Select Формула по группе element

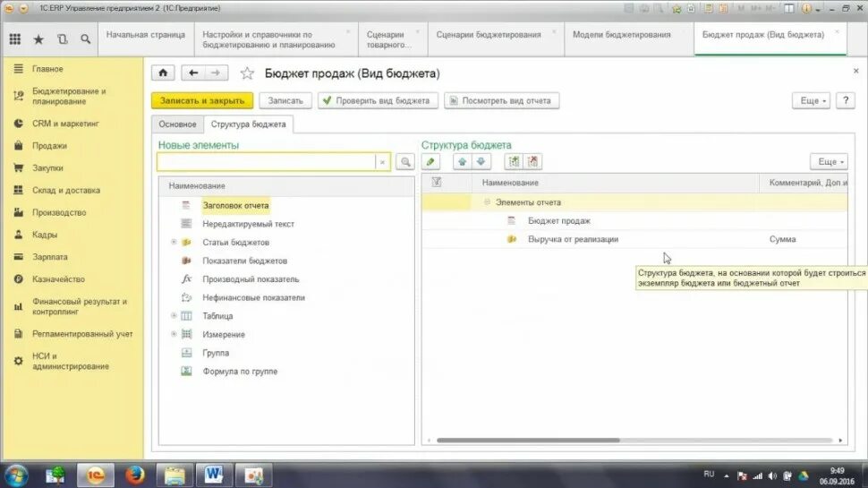[240, 371]
